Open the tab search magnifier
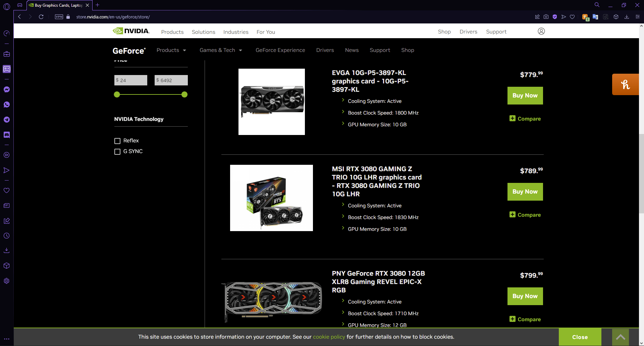Viewport: 644px width, 346px height. (597, 5)
